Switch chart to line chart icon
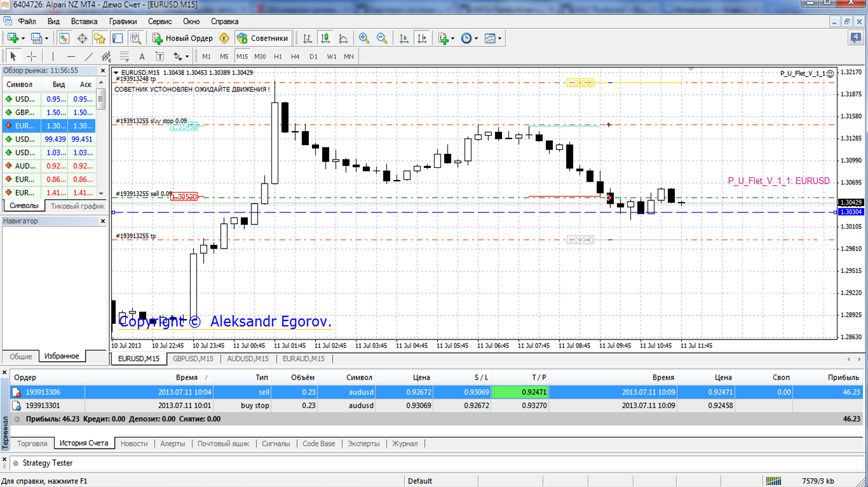 pos(343,38)
